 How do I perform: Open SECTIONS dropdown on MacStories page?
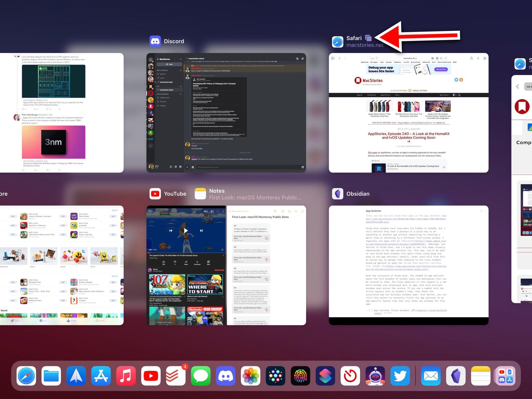pos(444,95)
